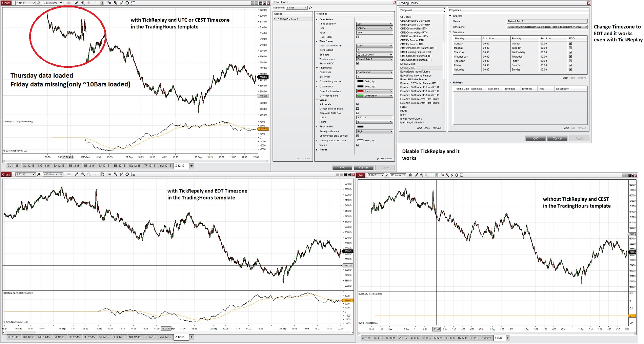This screenshot has width=644, height=344.
Task: Open the Trading hours dropdown in Data Series
Action: 375,59
